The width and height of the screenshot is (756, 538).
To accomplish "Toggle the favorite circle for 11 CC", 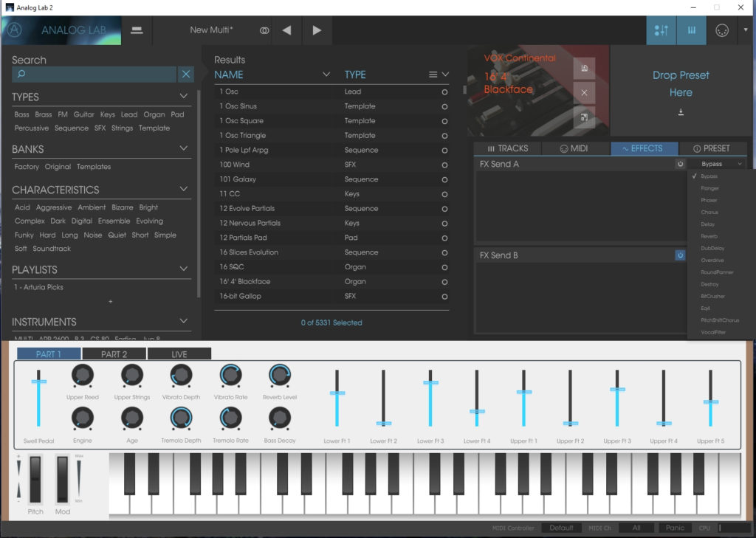I will click(x=444, y=194).
